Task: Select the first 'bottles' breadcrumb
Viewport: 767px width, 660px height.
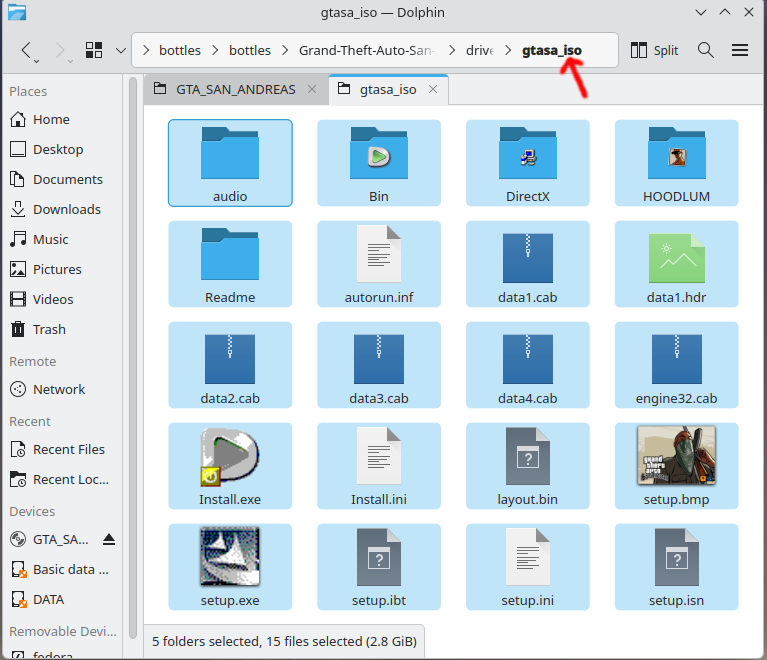Action: click(180, 50)
